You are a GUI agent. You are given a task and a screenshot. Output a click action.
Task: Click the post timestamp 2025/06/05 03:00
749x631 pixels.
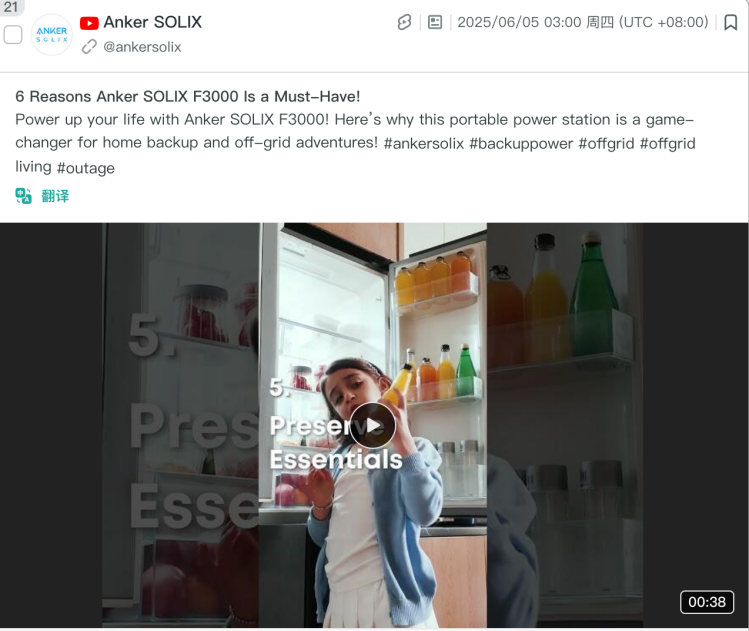(519, 22)
